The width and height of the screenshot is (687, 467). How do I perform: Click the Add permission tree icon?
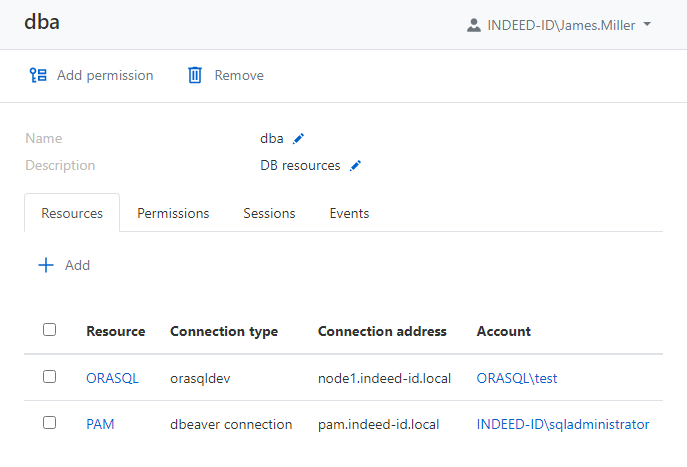point(38,75)
